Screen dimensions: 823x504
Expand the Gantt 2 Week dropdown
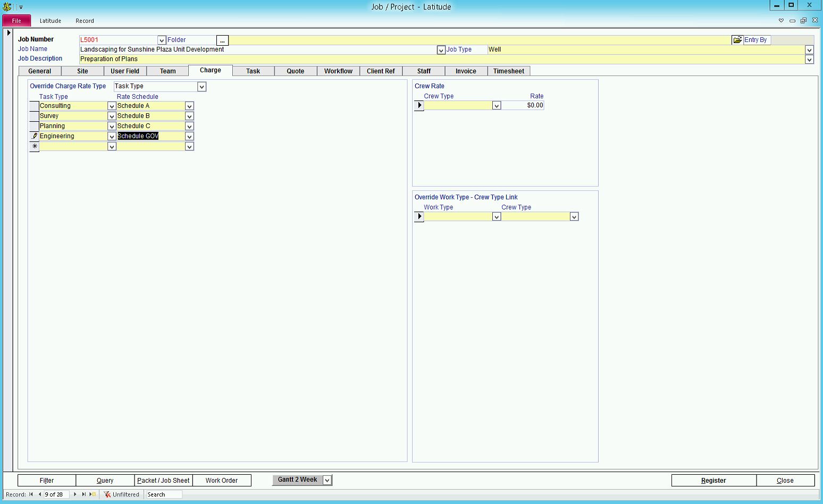327,480
